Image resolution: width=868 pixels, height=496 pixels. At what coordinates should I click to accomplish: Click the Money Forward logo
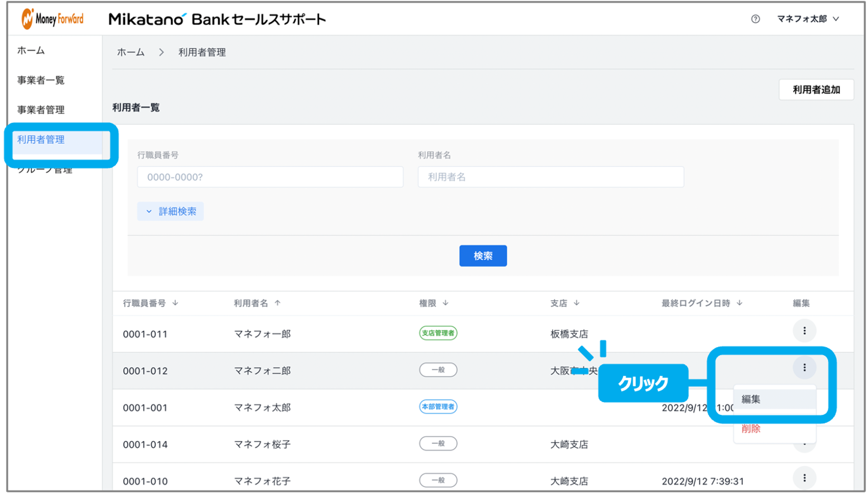(52, 19)
